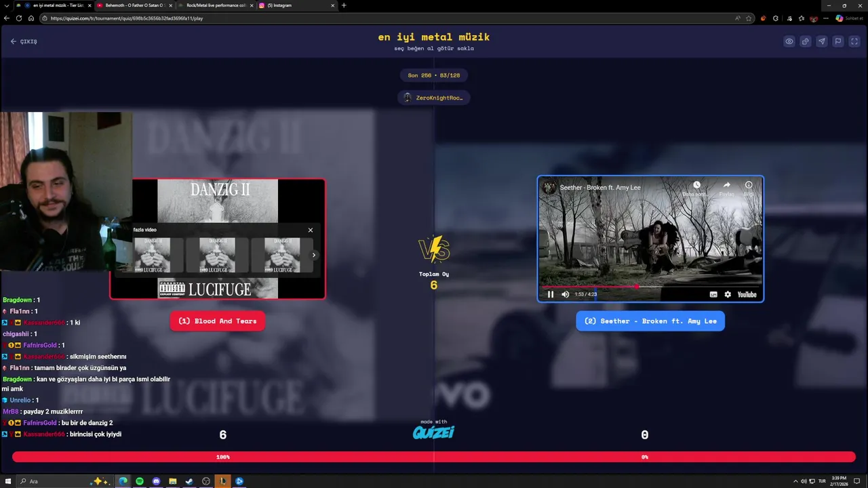Open the YouTube player settings gear
Image resolution: width=868 pixels, height=488 pixels.
pyautogui.click(x=728, y=294)
